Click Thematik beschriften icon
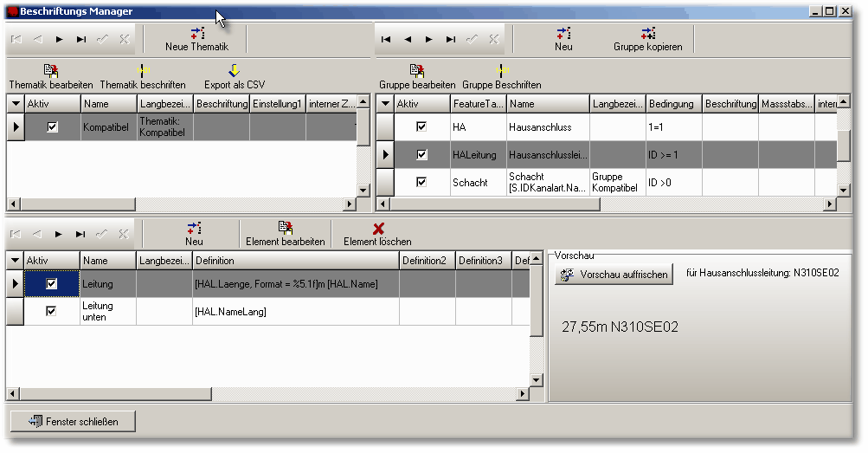This screenshot has height=453, width=868. pyautogui.click(x=143, y=70)
